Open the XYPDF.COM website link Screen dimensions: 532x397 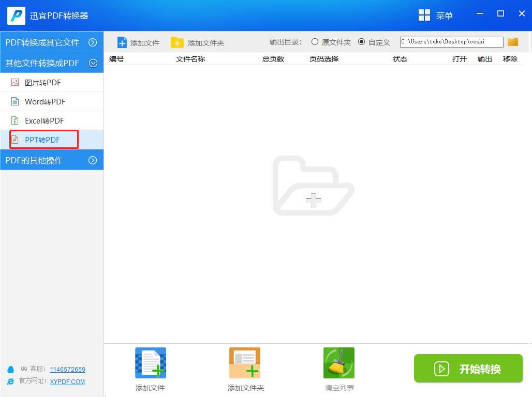coord(67,381)
